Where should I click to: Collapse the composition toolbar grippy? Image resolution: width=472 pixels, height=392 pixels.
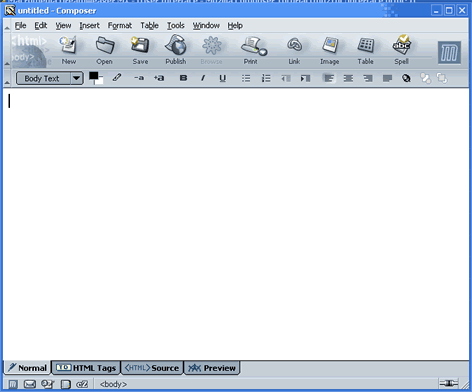pos(7,51)
